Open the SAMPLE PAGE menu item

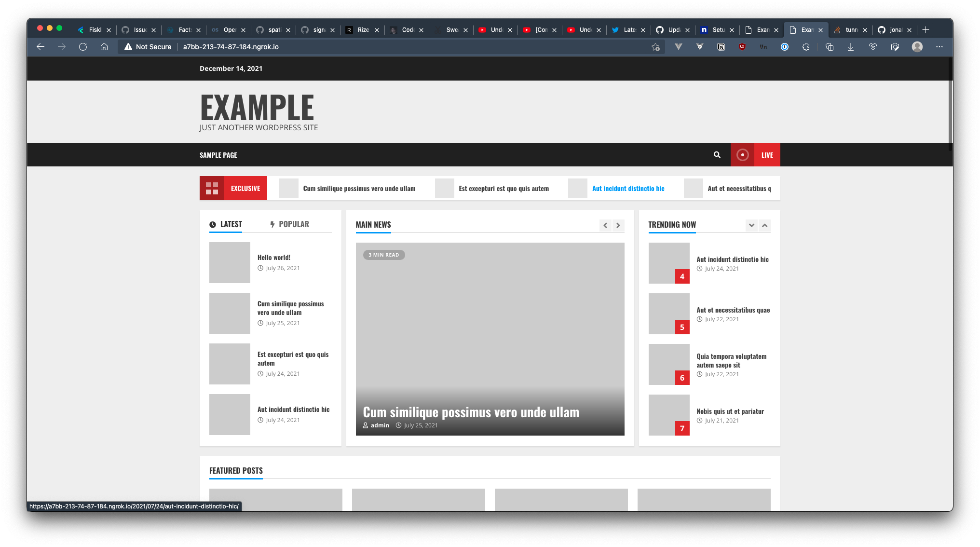pyautogui.click(x=218, y=155)
